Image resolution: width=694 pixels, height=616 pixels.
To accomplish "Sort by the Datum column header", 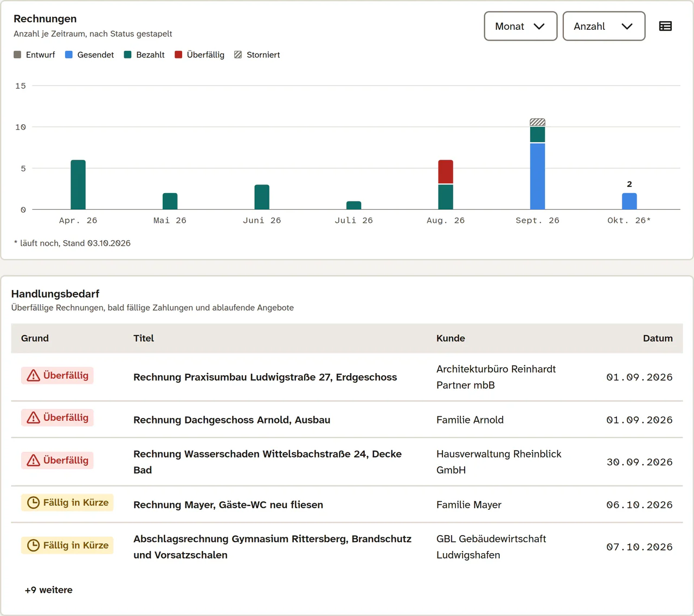I will coord(658,338).
